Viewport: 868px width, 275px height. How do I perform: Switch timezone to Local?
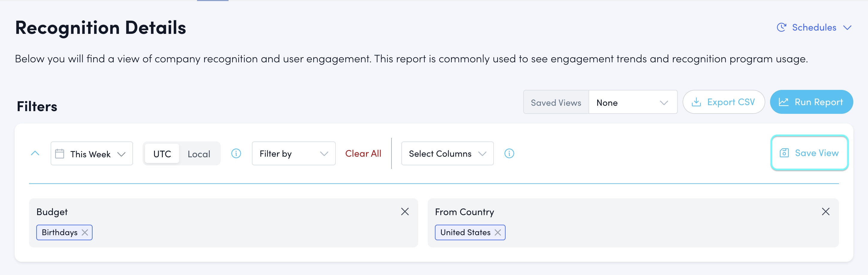click(x=199, y=154)
